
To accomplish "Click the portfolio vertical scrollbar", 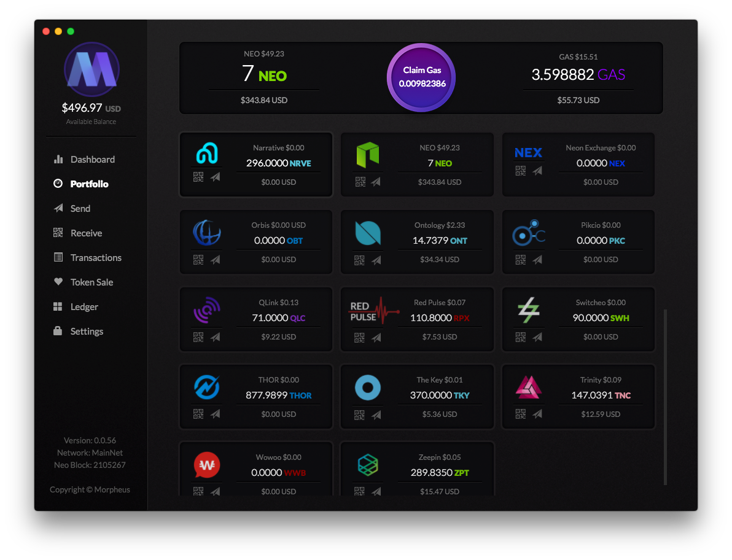I will tap(665, 397).
